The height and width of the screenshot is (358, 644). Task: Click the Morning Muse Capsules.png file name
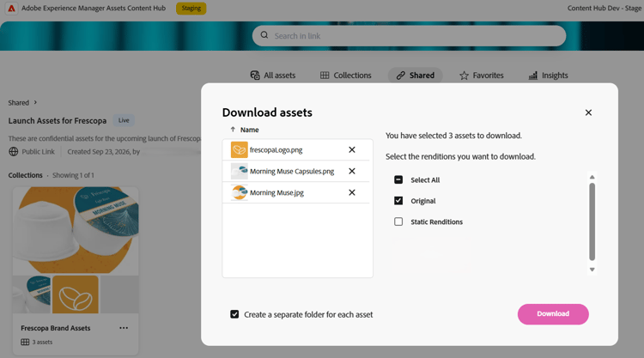[292, 171]
